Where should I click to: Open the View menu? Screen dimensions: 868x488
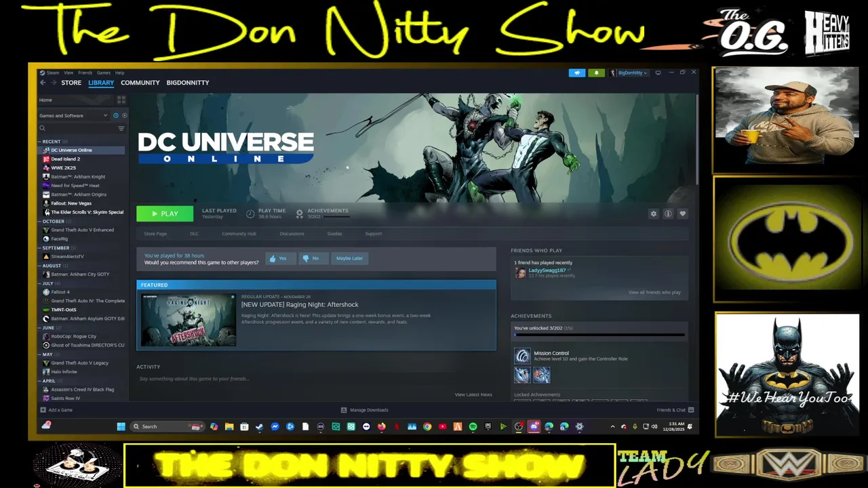68,73
